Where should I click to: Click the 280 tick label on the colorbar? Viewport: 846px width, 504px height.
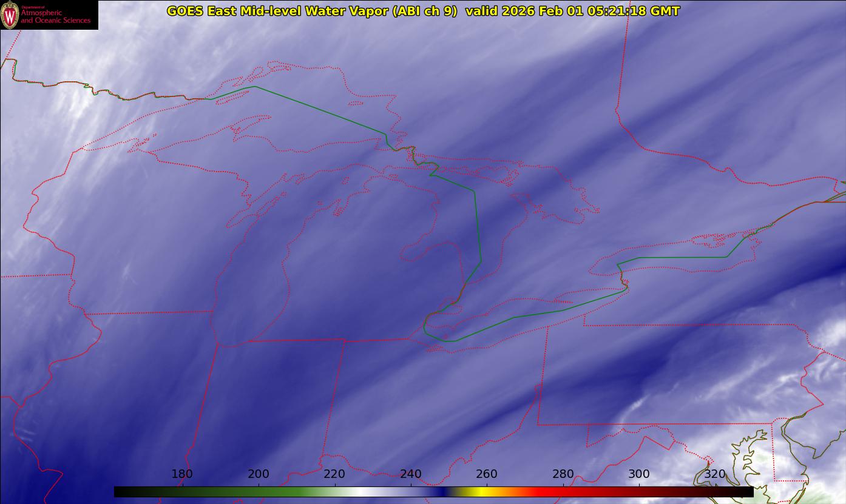point(563,474)
